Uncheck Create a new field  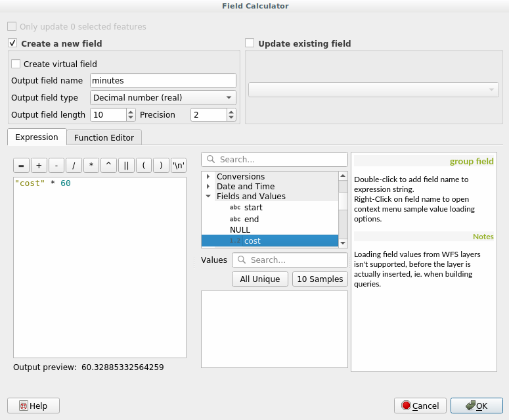coord(12,43)
